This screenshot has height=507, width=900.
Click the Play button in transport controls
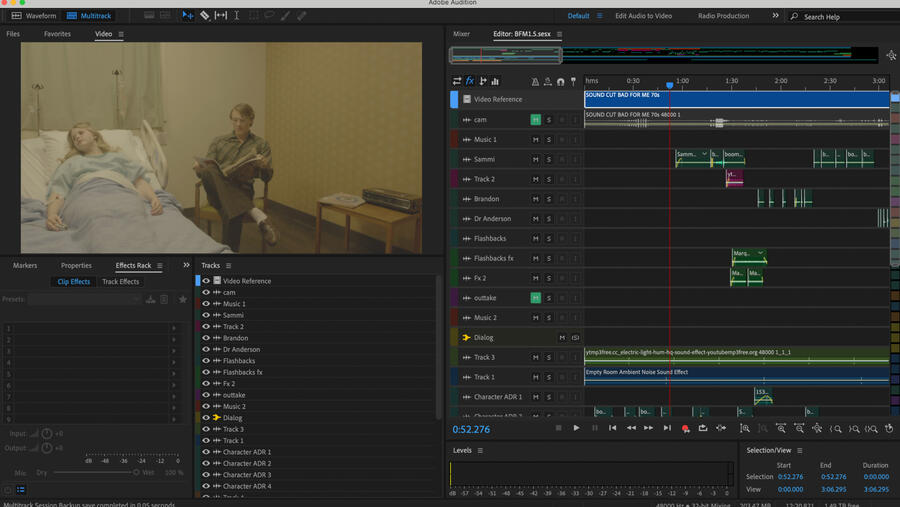(576, 428)
